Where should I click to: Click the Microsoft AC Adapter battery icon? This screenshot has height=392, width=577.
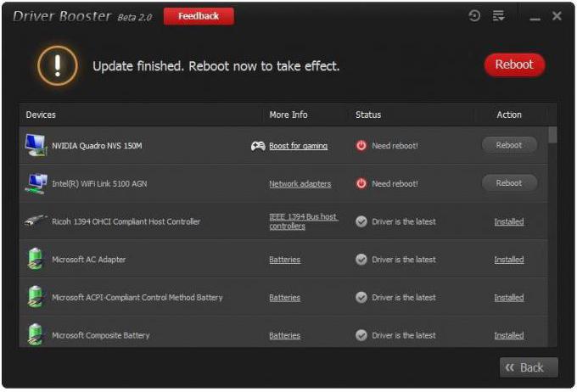click(x=35, y=259)
